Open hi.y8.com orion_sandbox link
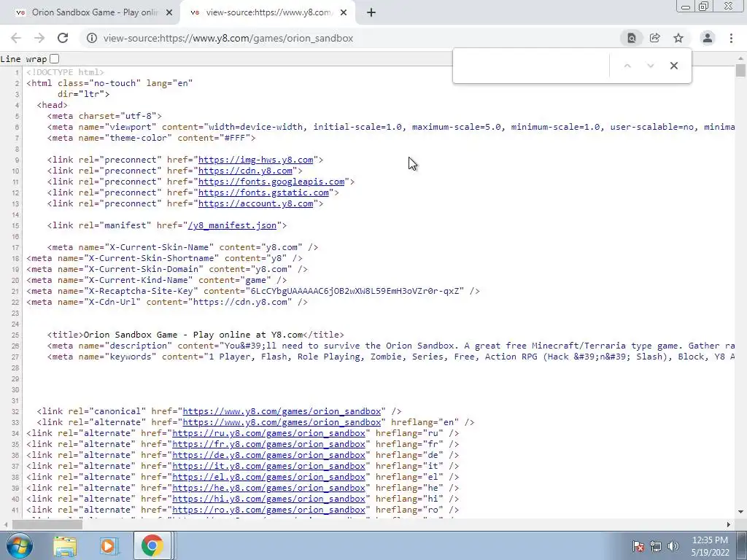The image size is (747, 560). (268, 499)
